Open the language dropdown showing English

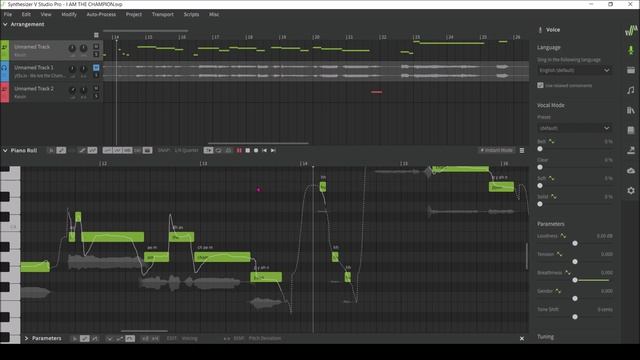574,70
